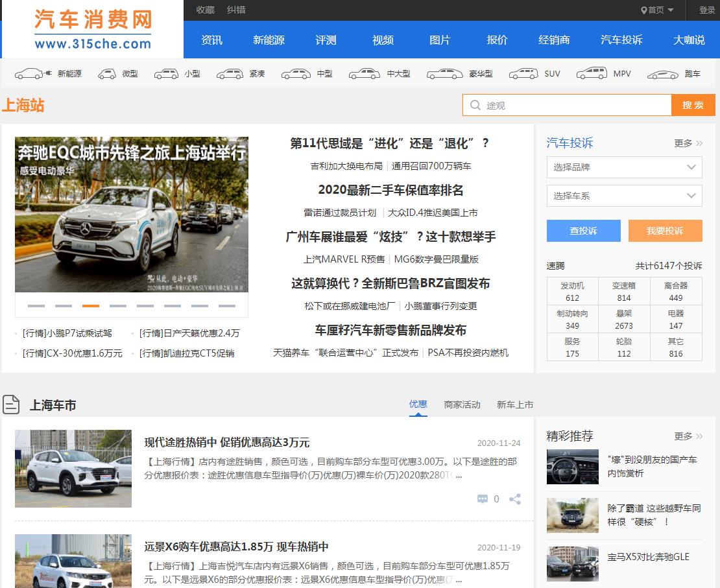
Task: Open the 现代途胜 article thumbnail
Action: coord(73,469)
